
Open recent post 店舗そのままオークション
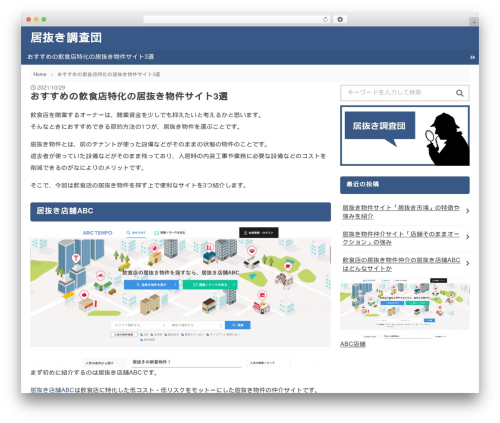pyautogui.click(x=401, y=238)
